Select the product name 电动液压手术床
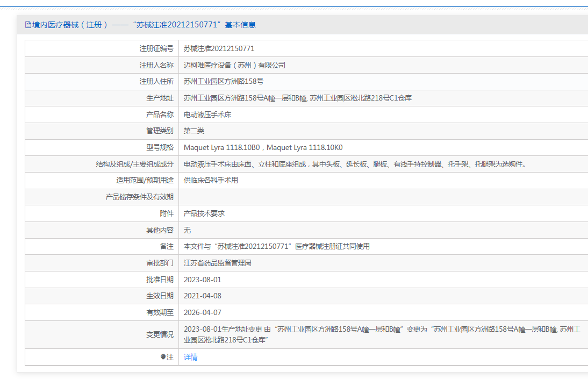Image resolution: width=588 pixels, height=379 pixels. 207,115
